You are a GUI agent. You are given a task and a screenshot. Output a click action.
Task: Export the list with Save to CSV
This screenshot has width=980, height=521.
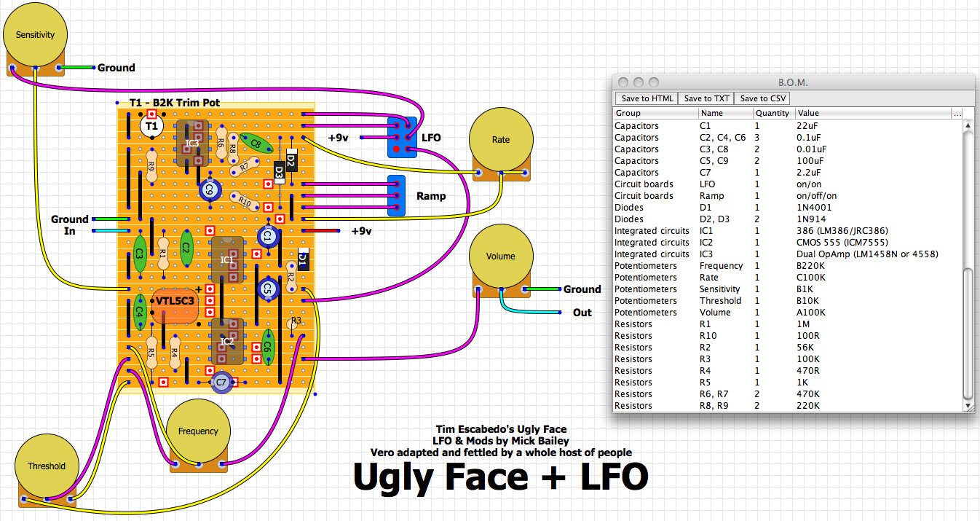tap(762, 98)
